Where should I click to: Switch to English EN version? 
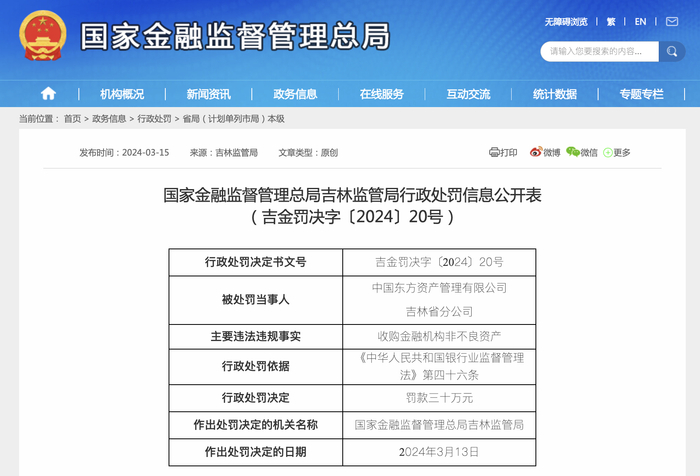(640, 22)
